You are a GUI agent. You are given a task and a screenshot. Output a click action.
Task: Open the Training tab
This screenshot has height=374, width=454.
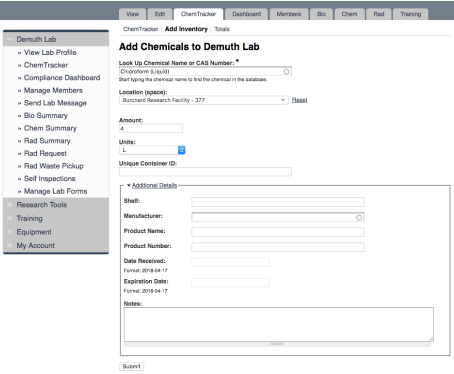pos(411,14)
